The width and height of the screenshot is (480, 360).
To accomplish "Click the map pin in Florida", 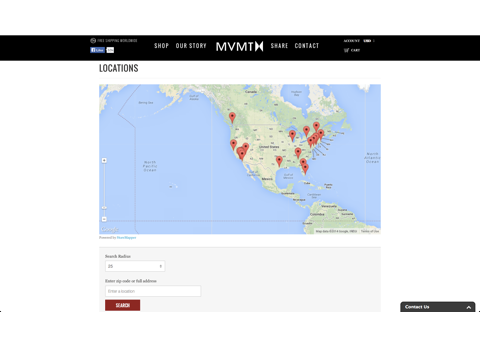I will coord(305,169).
